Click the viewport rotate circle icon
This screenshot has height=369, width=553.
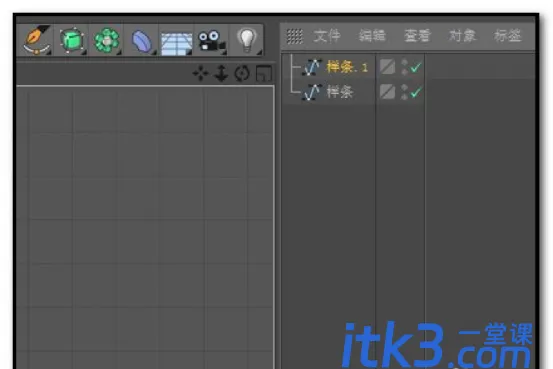[242, 74]
